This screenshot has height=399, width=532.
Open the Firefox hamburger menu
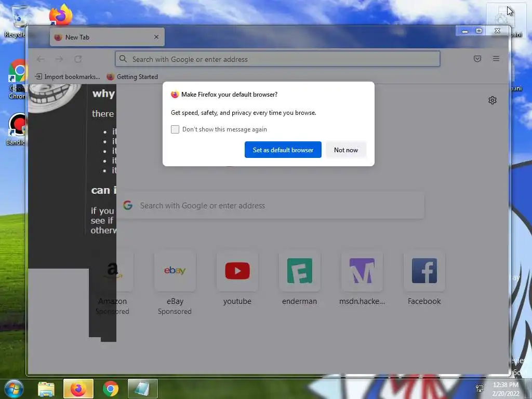tap(496, 59)
